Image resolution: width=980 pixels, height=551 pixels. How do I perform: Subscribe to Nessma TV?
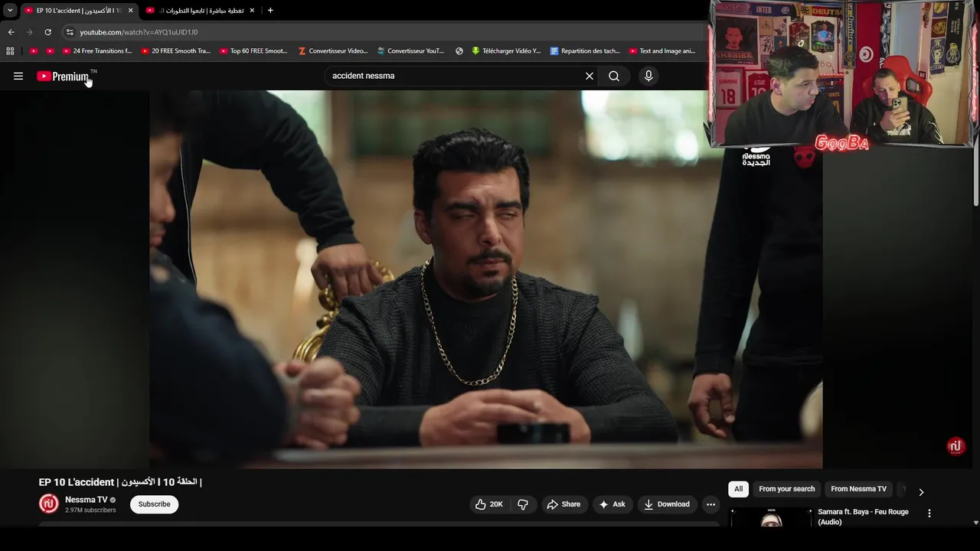pos(154,504)
